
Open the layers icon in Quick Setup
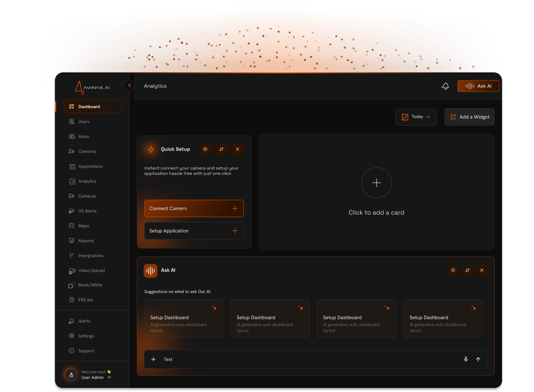(x=205, y=149)
